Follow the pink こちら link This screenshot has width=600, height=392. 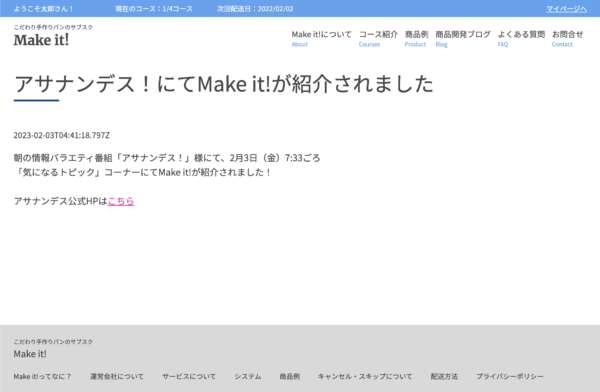coord(121,201)
